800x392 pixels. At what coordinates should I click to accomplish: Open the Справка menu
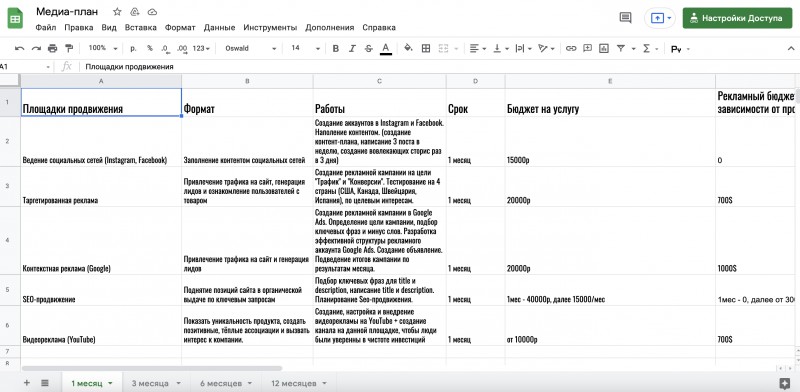pyautogui.click(x=379, y=28)
